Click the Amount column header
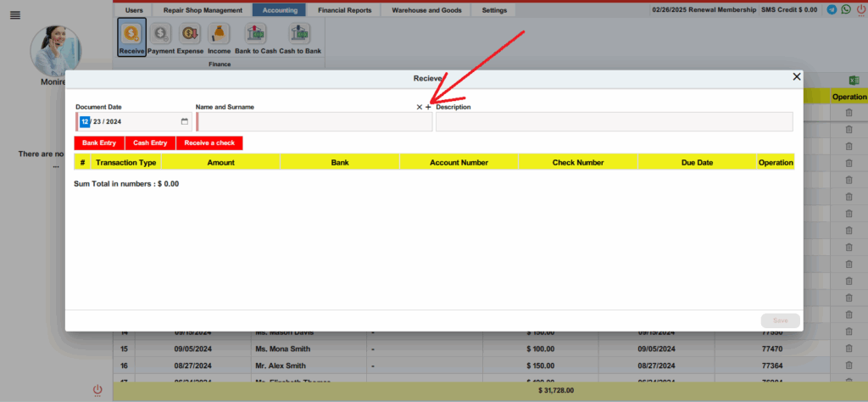Image resolution: width=868 pixels, height=402 pixels. 221,162
